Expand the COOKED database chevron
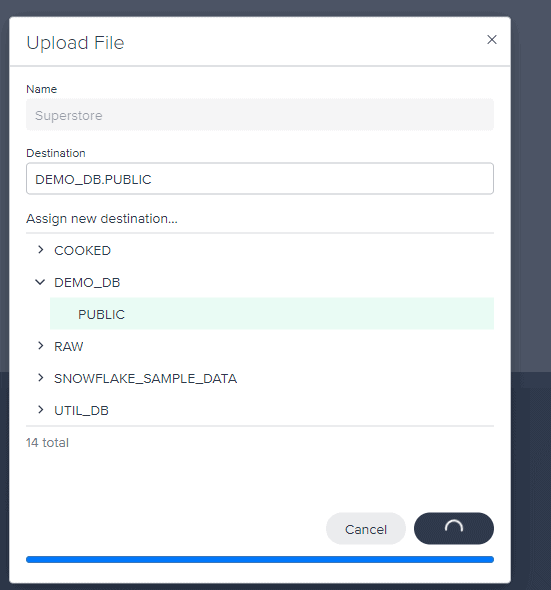551x590 pixels. (41, 250)
